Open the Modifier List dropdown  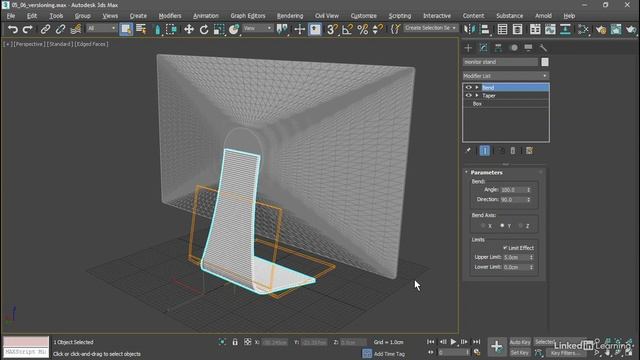click(x=505, y=76)
